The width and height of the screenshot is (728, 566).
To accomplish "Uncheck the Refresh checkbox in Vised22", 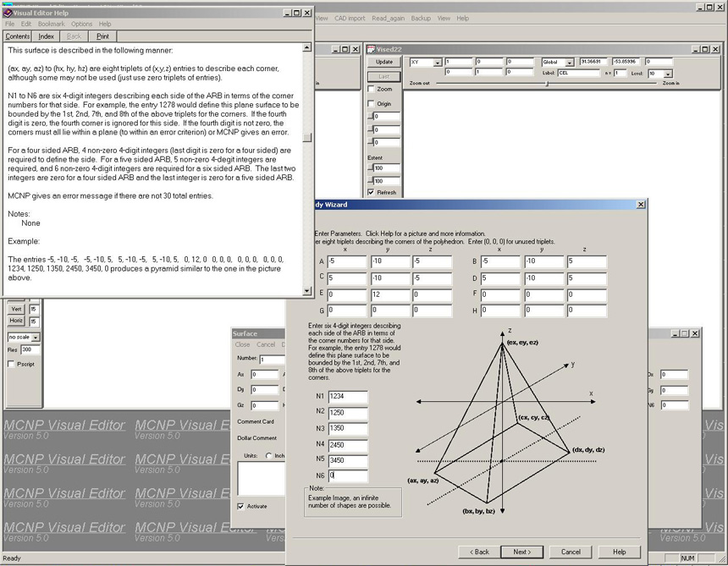I will pos(371,192).
